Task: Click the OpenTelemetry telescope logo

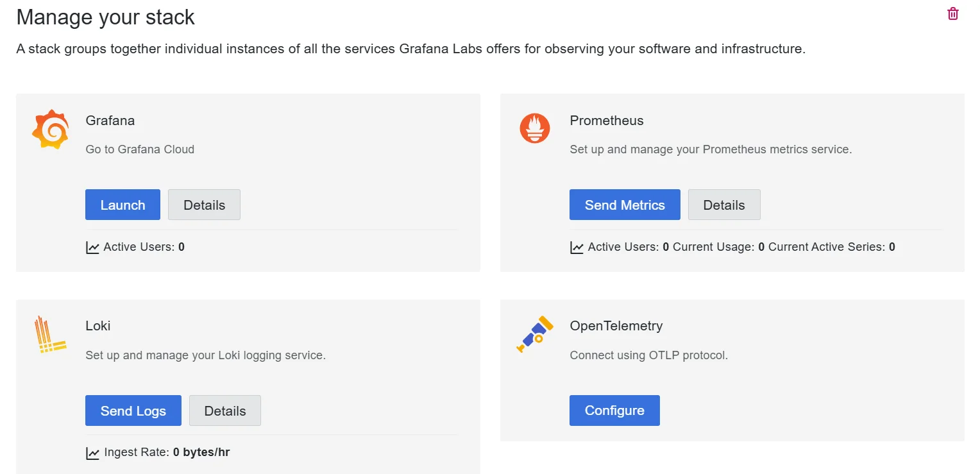Action: 534,334
